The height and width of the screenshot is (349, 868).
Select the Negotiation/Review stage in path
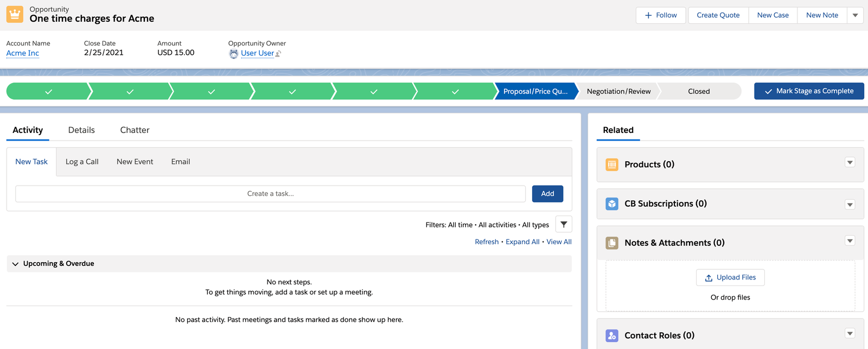point(618,91)
